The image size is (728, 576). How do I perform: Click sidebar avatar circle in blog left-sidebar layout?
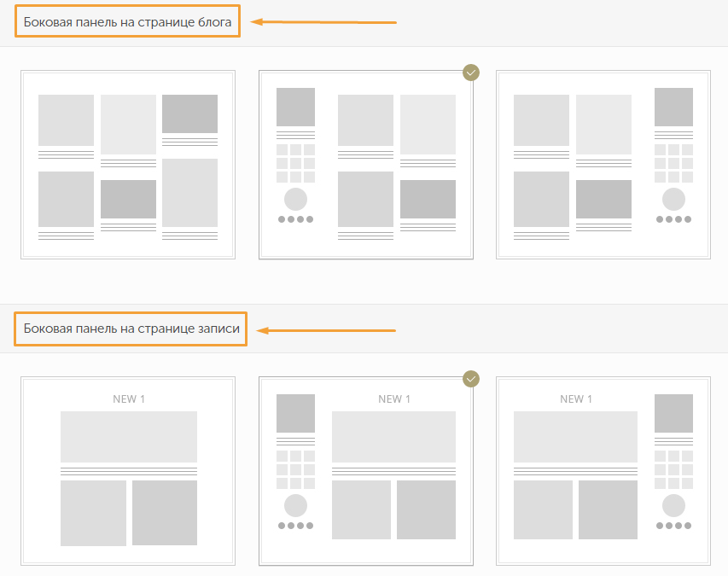point(296,199)
